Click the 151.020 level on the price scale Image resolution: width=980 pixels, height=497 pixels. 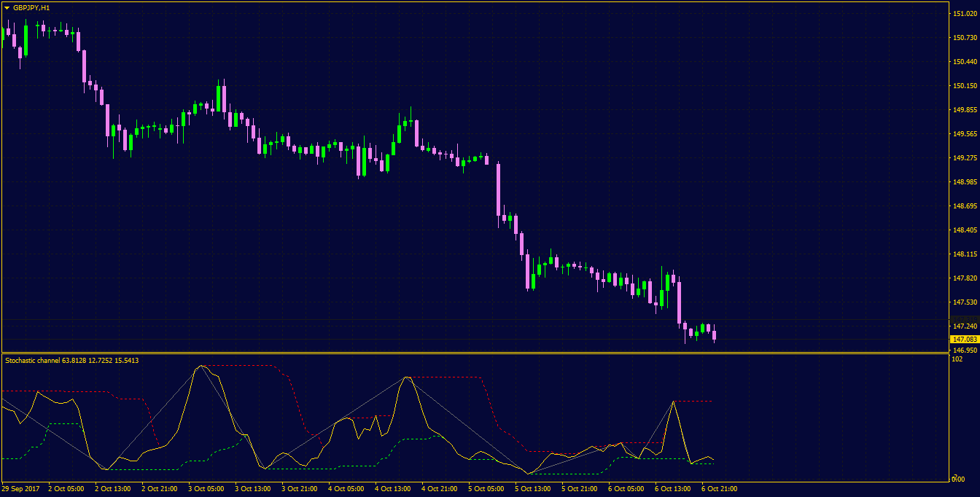tap(964, 15)
